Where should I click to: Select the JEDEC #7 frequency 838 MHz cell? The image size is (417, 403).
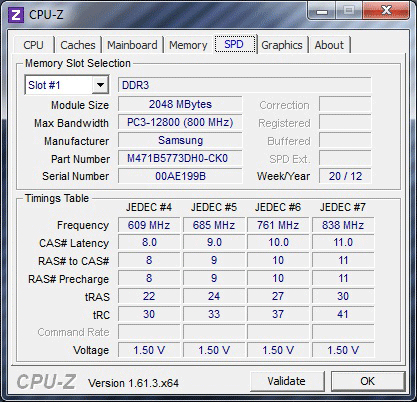343,225
